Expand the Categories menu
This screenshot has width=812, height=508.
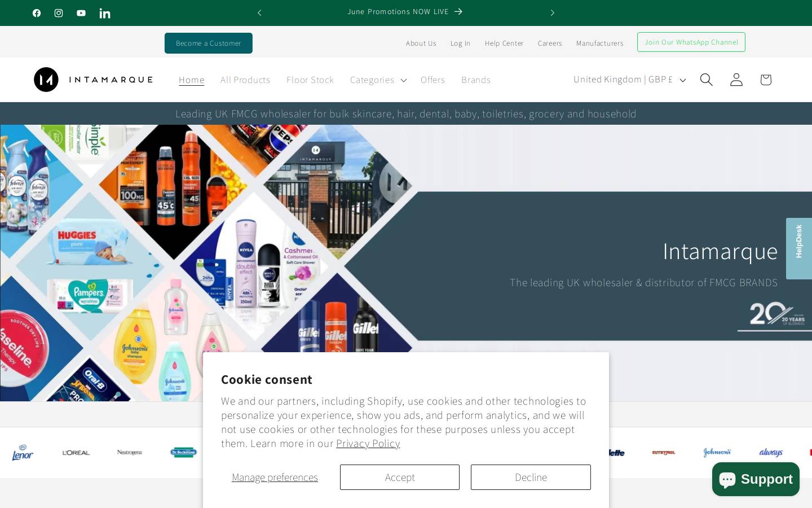tap(378, 80)
